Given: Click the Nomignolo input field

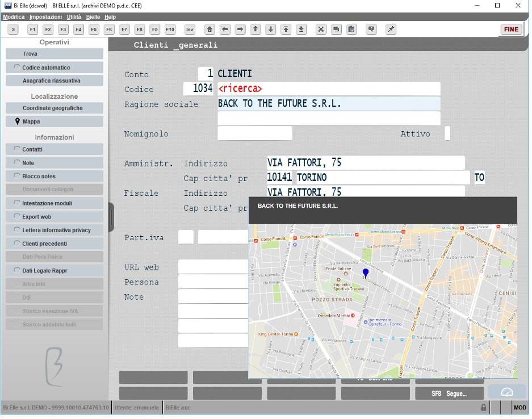Looking at the screenshot, I should click(x=255, y=133).
